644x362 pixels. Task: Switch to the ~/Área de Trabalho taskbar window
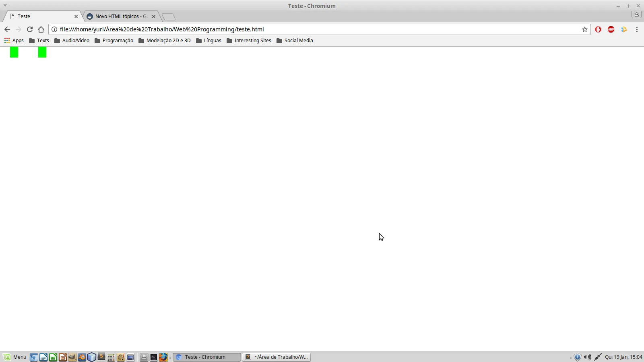(277, 357)
